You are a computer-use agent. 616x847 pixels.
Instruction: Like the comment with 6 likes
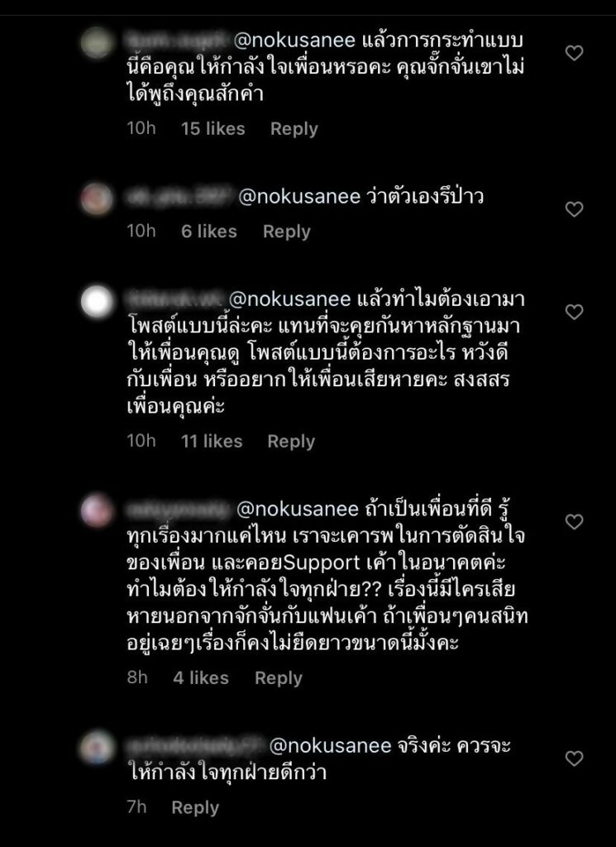[x=574, y=209]
